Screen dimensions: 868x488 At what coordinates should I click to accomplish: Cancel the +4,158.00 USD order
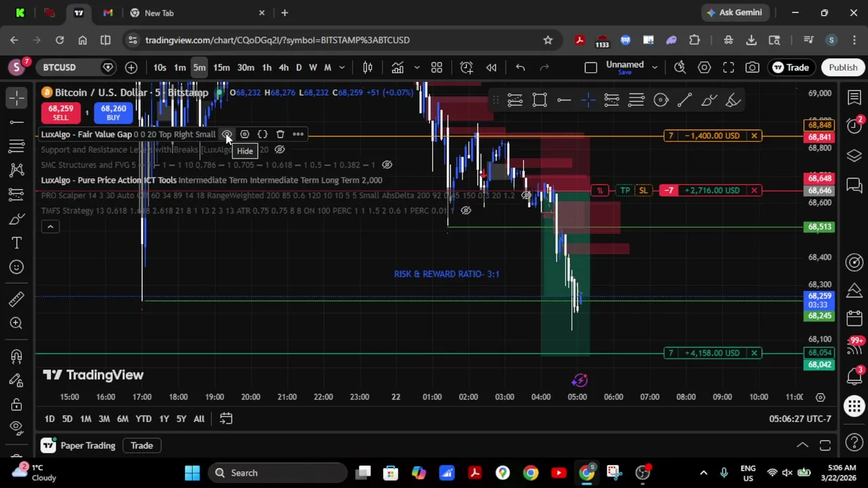pyautogui.click(x=754, y=353)
